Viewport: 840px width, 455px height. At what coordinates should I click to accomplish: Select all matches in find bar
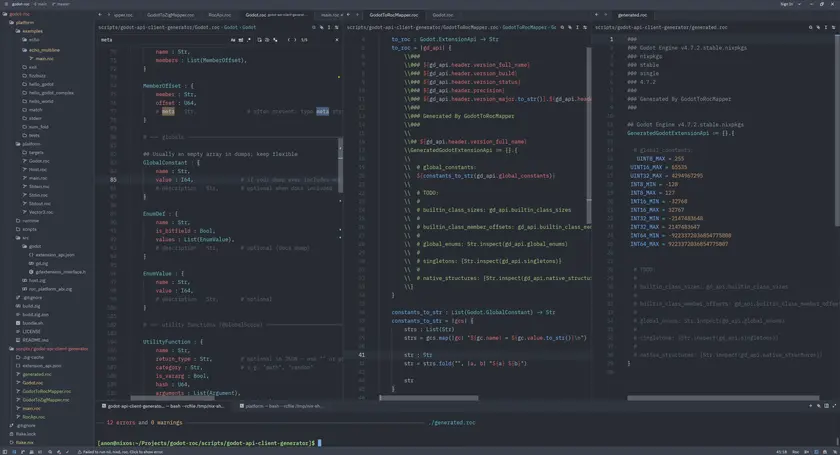click(275, 40)
